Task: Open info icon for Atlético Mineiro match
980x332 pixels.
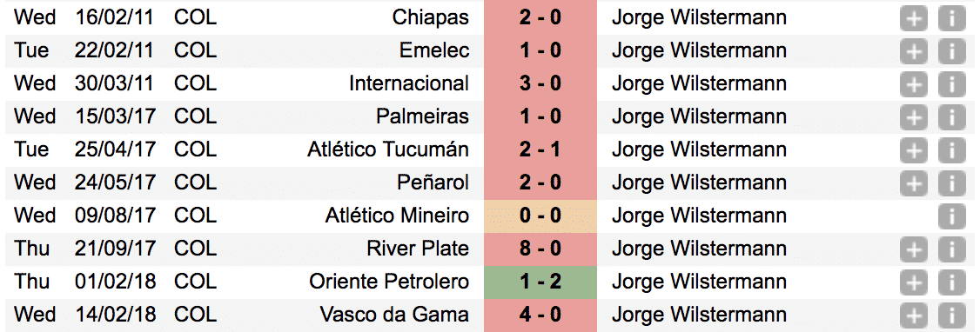Action: point(952,216)
